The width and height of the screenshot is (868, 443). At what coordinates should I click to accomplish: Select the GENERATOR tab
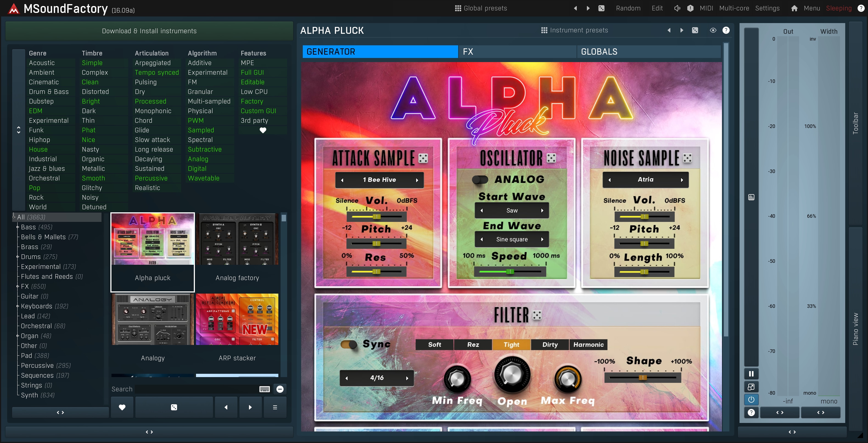[380, 52]
